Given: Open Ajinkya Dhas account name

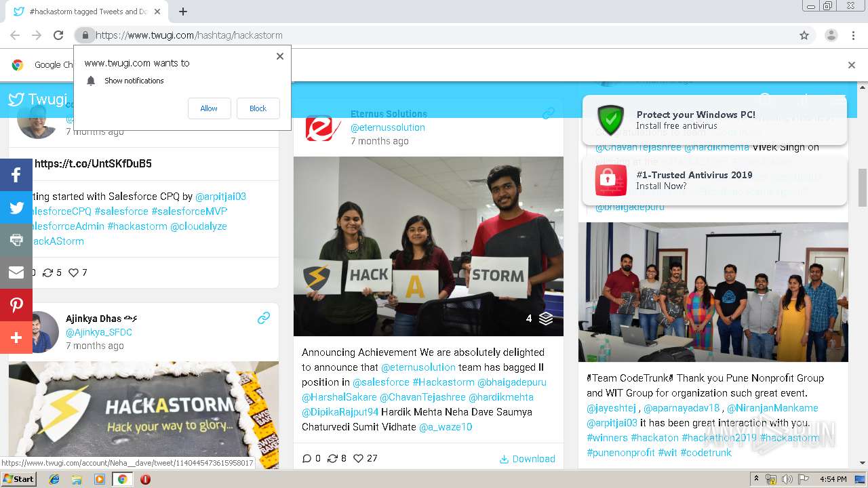Looking at the screenshot, I should (x=102, y=319).
